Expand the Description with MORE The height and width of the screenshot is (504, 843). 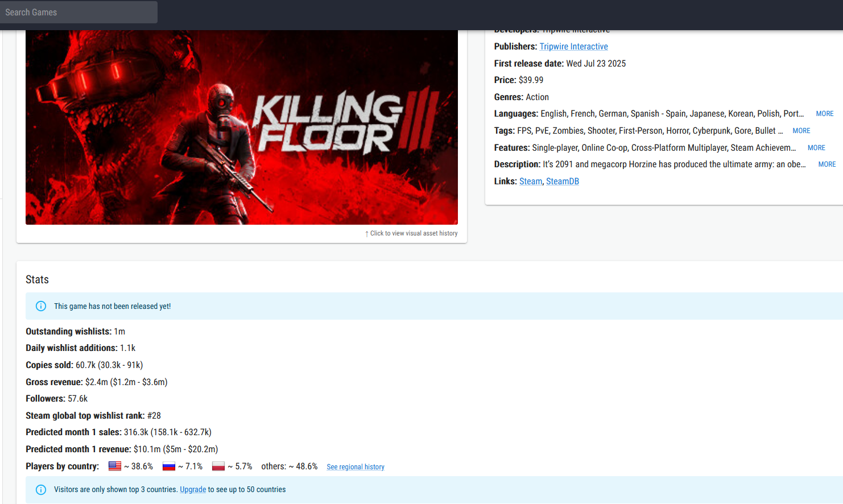click(x=827, y=164)
